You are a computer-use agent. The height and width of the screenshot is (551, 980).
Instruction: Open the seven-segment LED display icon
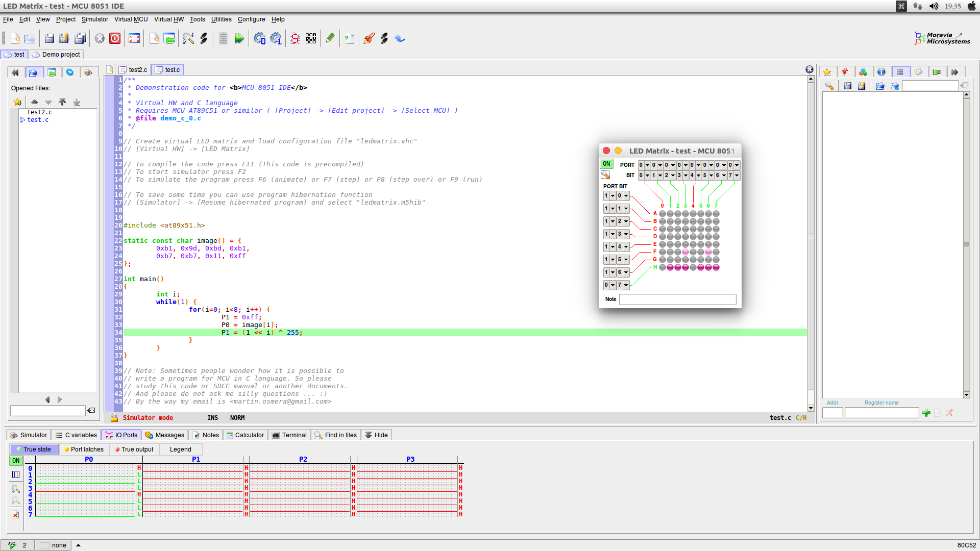click(x=295, y=38)
